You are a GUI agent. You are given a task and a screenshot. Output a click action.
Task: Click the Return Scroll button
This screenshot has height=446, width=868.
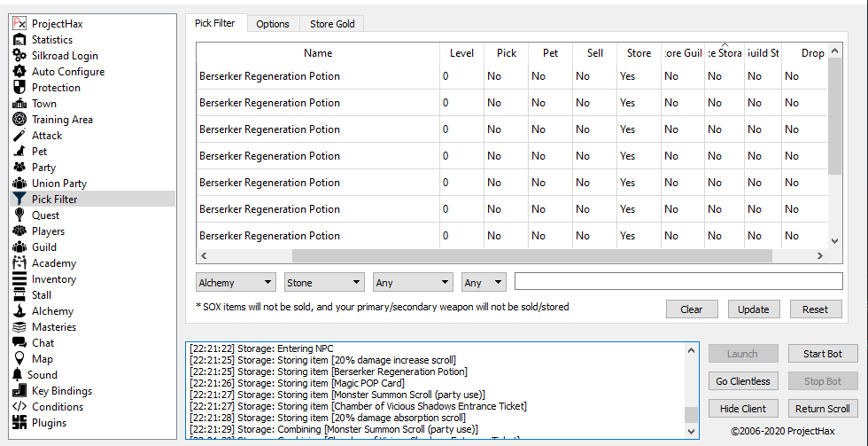click(823, 409)
